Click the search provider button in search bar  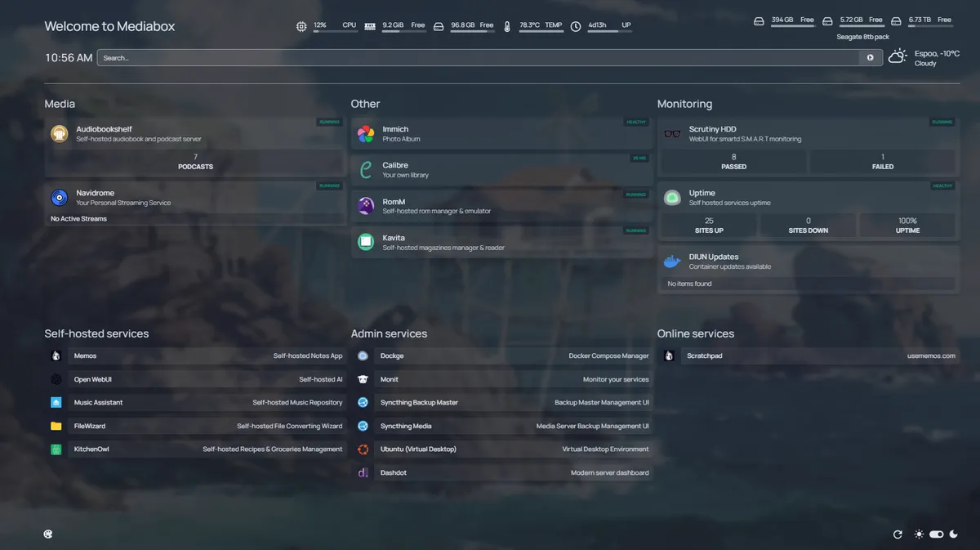[x=870, y=58]
